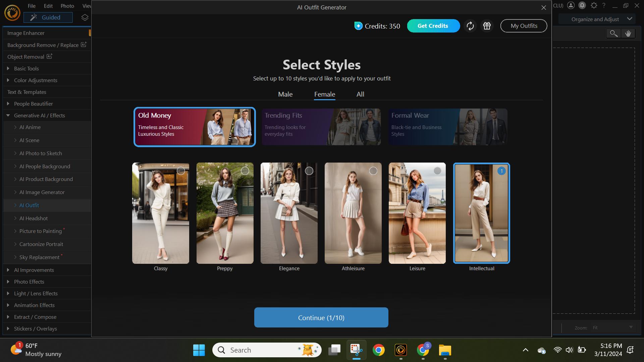Select the Leisure style circle

437,171
